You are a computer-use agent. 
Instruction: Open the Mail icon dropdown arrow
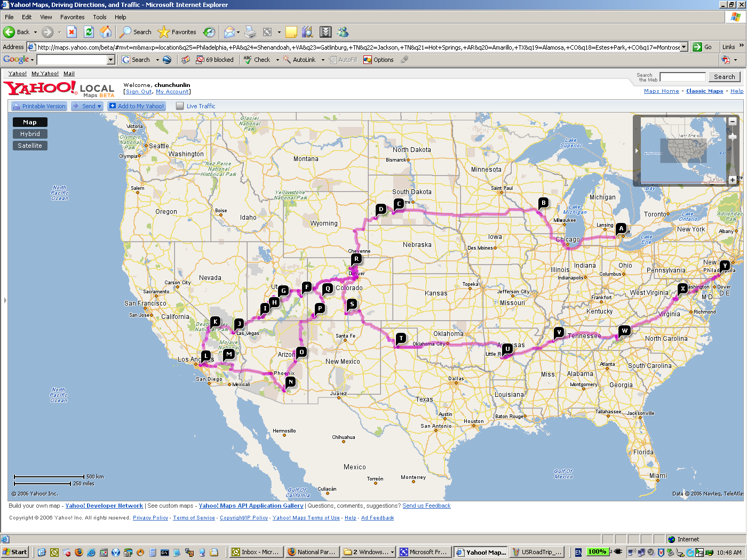coord(238,32)
